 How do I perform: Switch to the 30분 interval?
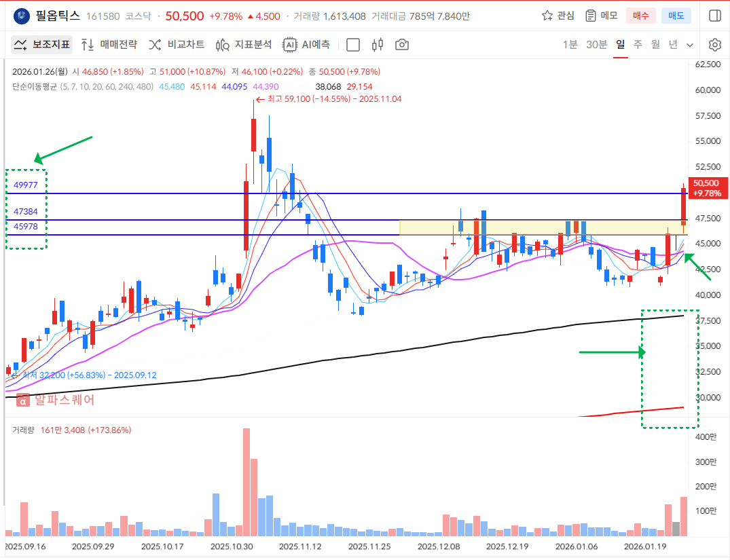596,45
